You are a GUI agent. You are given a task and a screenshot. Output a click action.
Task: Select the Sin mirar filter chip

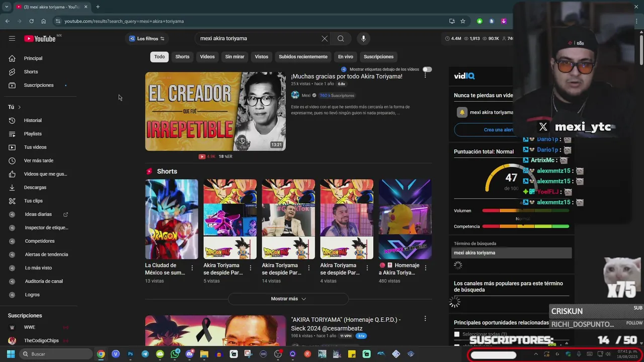(234, 57)
